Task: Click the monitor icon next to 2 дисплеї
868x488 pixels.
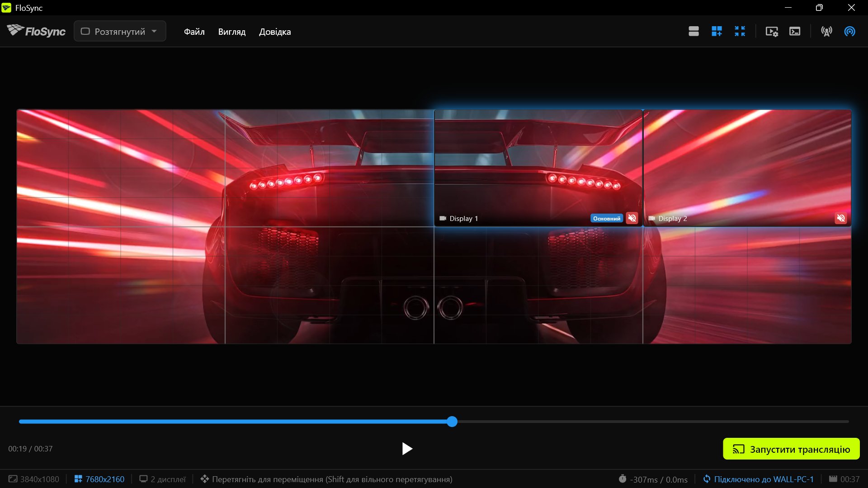Action: pyautogui.click(x=143, y=479)
